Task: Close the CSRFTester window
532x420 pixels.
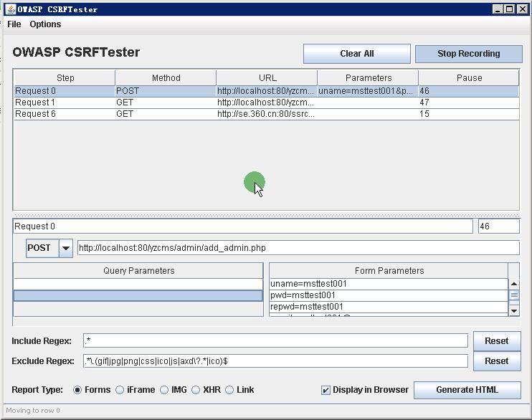Action: pyautogui.click(x=523, y=9)
